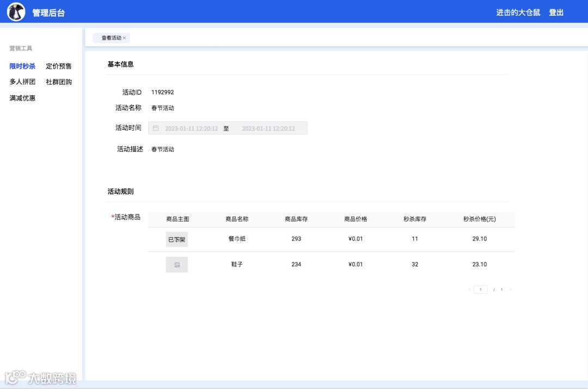This screenshot has width=588, height=389.
Task: Click seckill stock value 32
Action: click(x=415, y=264)
